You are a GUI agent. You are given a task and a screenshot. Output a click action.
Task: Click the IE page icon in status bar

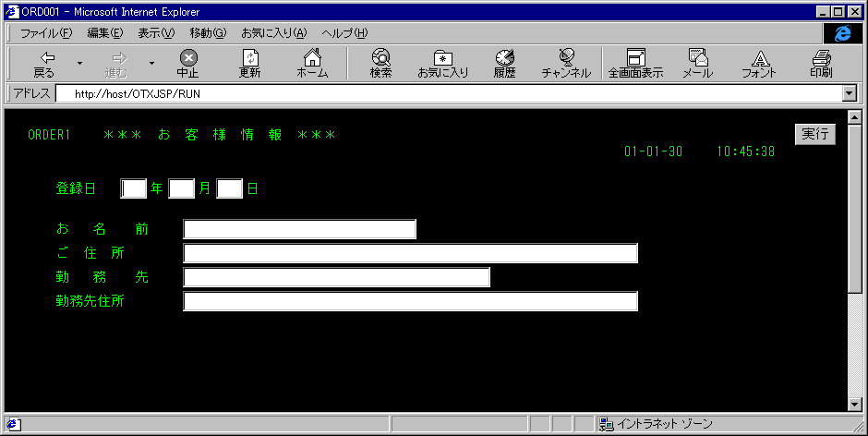pos(13,424)
